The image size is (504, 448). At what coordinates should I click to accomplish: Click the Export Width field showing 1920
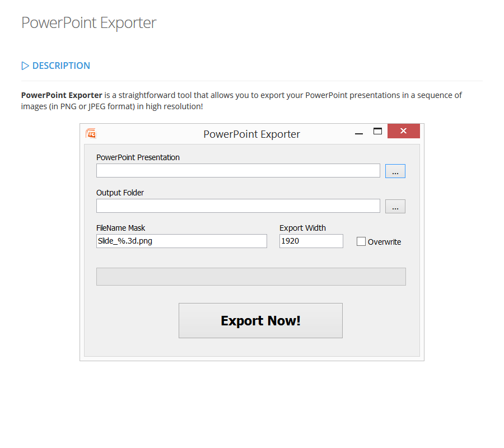tap(311, 241)
